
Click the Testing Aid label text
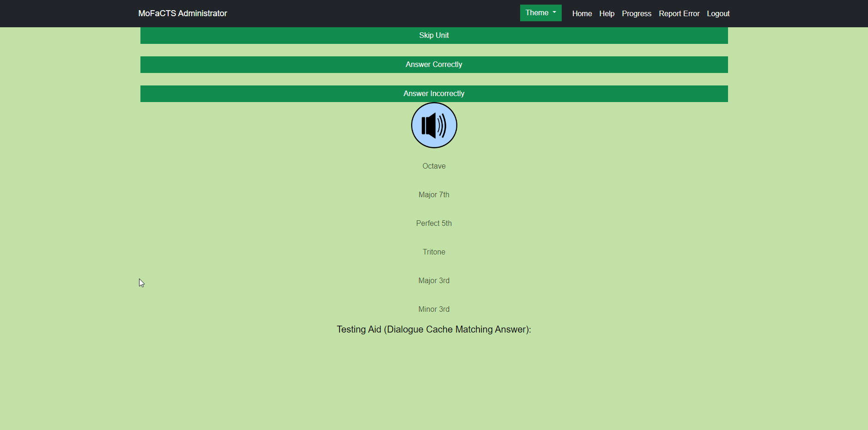433,329
